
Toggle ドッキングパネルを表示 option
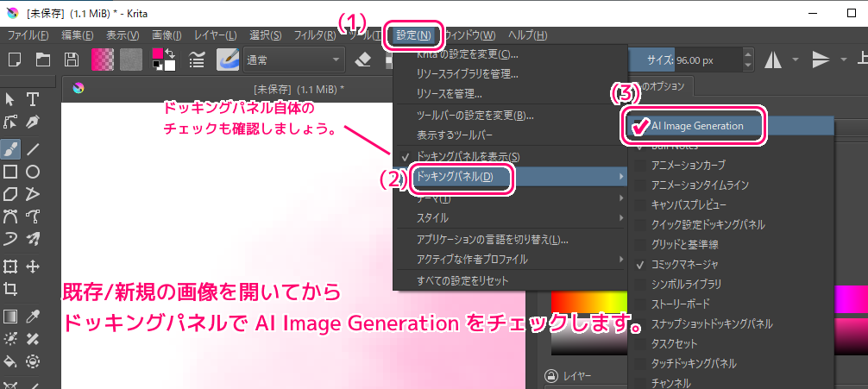[510, 157]
